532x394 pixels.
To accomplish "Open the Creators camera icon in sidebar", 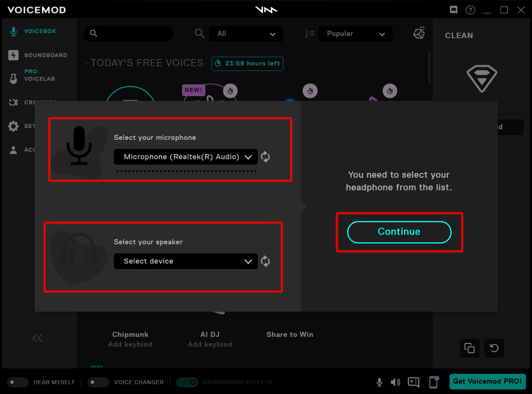I will [13, 102].
